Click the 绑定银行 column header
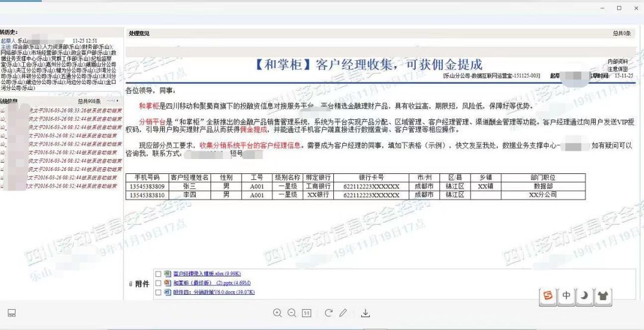Viewport: 644px width, 330px height. point(318,178)
